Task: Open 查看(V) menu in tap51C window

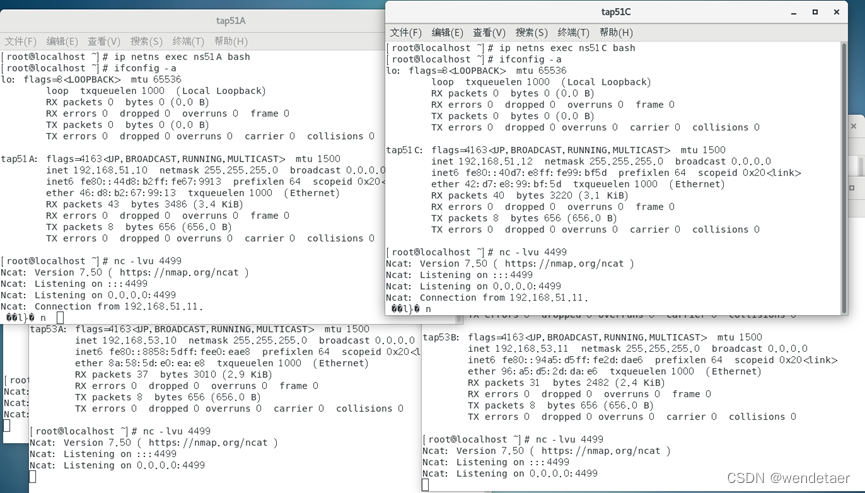Action: [x=489, y=33]
